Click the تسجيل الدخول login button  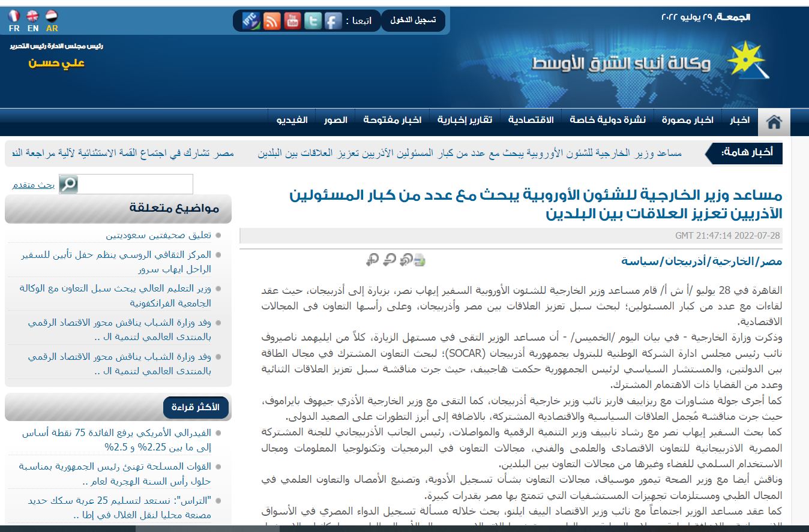pos(413,20)
